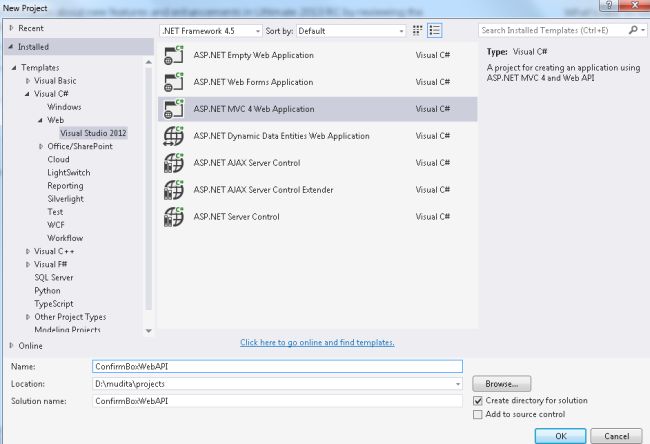Select the SQL Server tree item

click(x=54, y=278)
